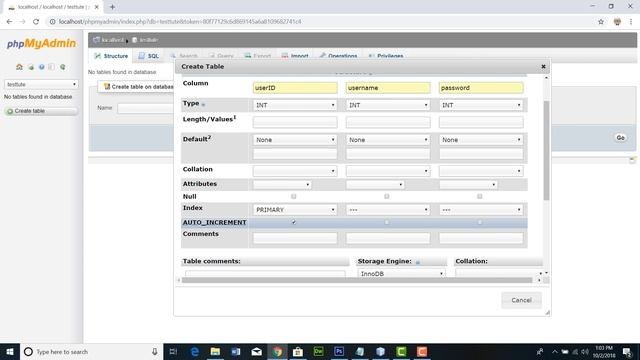Image resolution: width=640 pixels, height=360 pixels.
Task: Enable AUTO_INCREMENT for username column
Action: pos(387,222)
